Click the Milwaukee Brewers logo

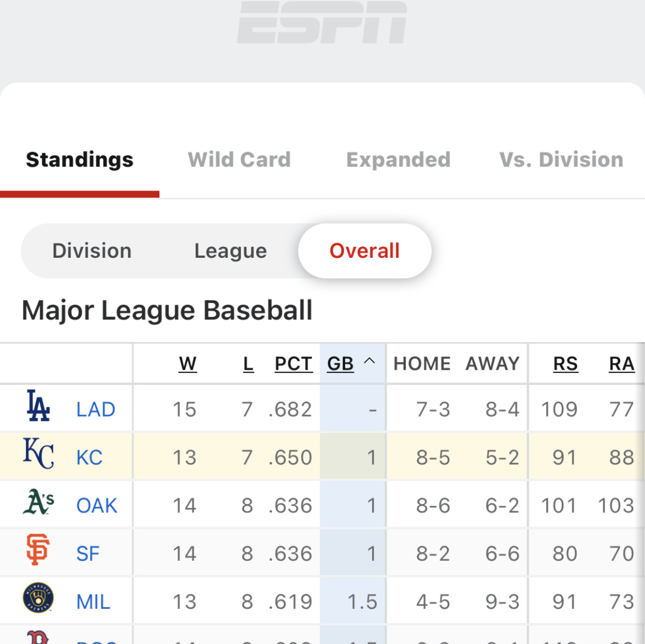coord(38,598)
